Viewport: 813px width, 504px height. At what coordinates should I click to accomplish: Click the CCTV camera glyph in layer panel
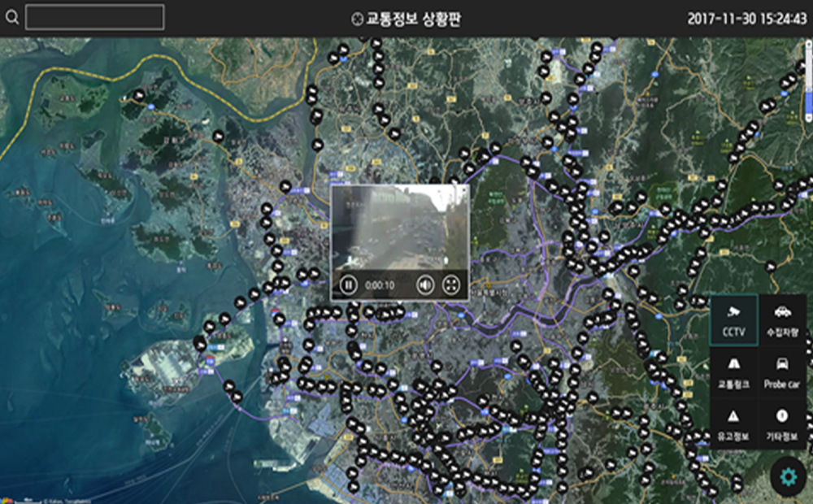(x=734, y=312)
